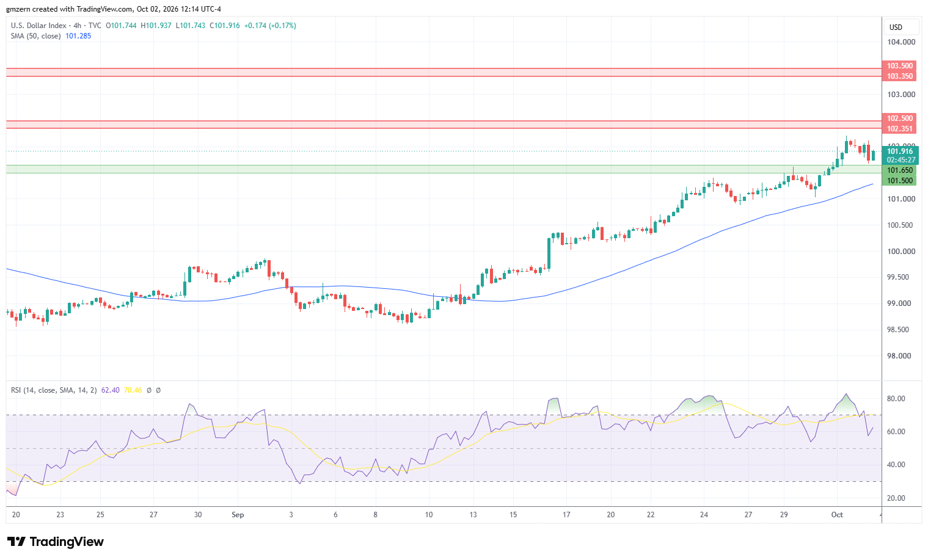Screen dimensions: 928x560
Task: Click the red 103.350 price label
Action: pyautogui.click(x=900, y=76)
